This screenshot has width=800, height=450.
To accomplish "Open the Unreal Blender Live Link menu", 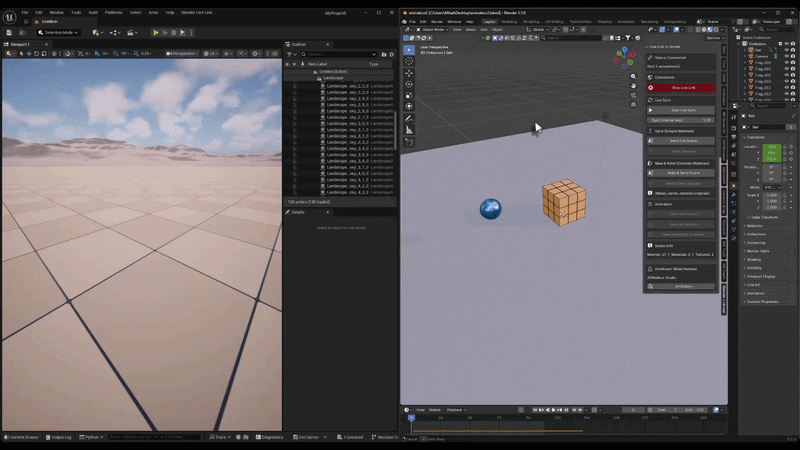I will [x=197, y=13].
